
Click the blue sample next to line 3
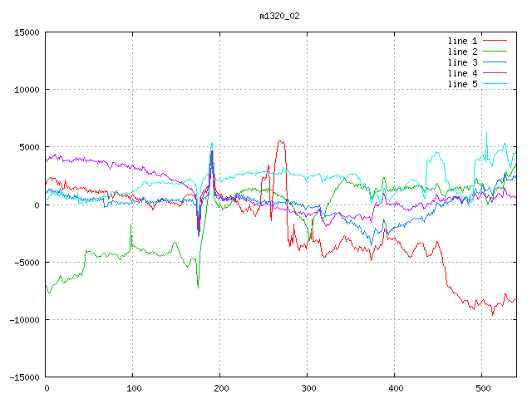pos(495,62)
